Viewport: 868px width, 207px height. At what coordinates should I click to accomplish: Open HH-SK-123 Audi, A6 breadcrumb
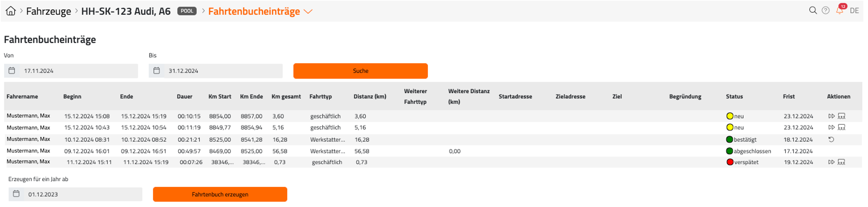tap(126, 11)
